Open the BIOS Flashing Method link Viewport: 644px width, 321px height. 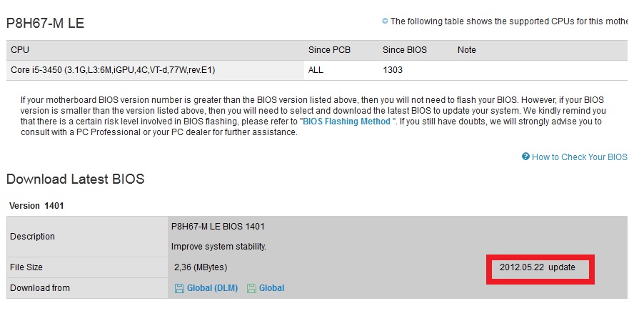[x=346, y=122]
